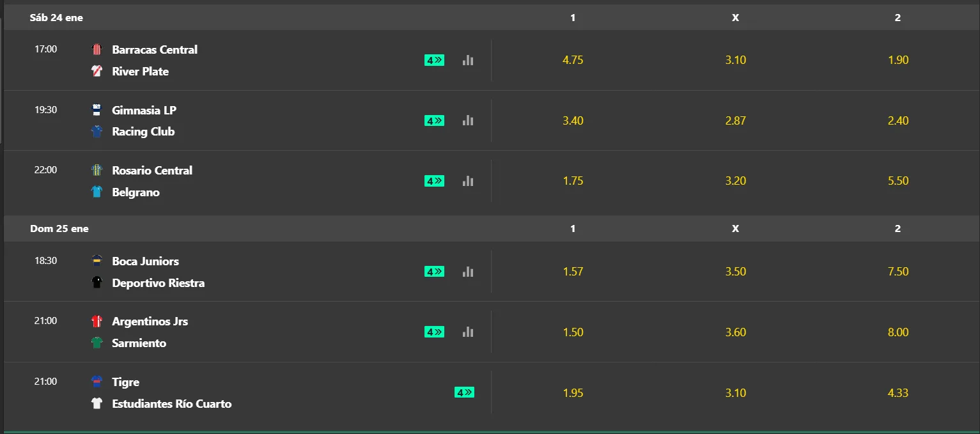Expand additional markets for Barracas Central vs River Plate

tap(434, 59)
